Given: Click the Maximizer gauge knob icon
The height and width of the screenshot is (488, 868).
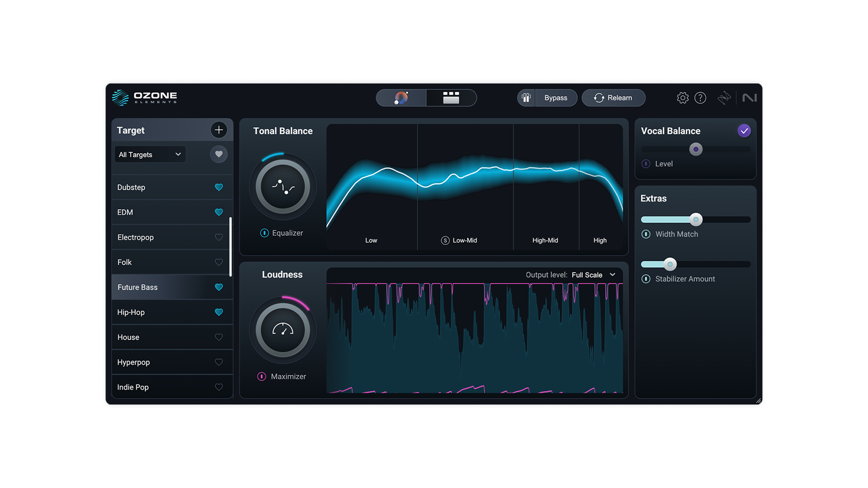Looking at the screenshot, I should coord(283,330).
